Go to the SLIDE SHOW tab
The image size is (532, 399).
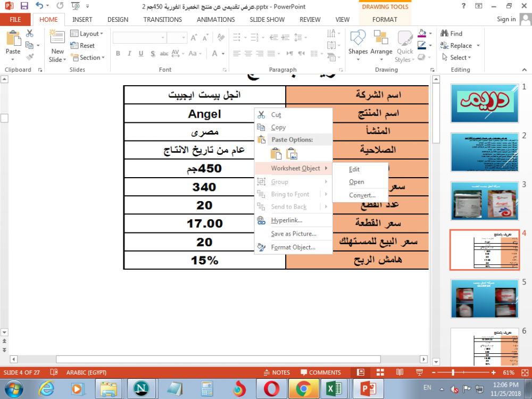[267, 19]
